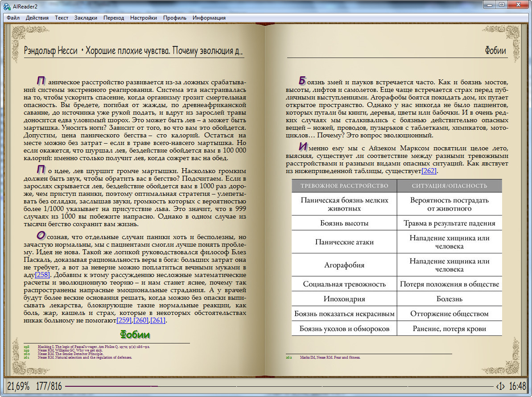Click table cell Боязнь показаться некрасивым
Viewport: 532px width, 397px height.
point(344,314)
